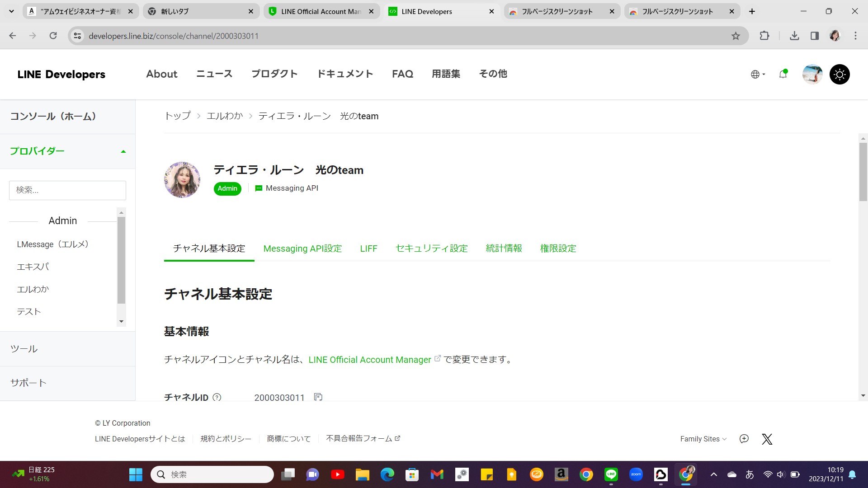The width and height of the screenshot is (868, 488).
Task: Open Zoom from the taskbar
Action: point(636,474)
